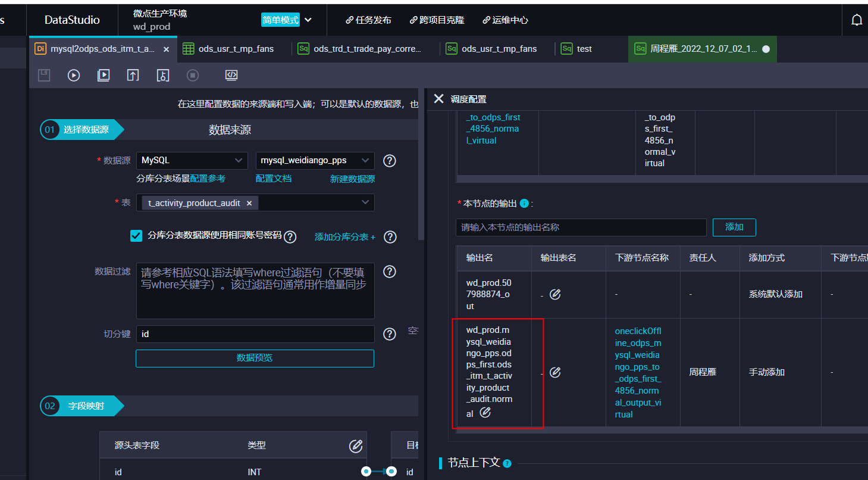
Task: Click the 下游节点名称 column header
Action: [642, 258]
